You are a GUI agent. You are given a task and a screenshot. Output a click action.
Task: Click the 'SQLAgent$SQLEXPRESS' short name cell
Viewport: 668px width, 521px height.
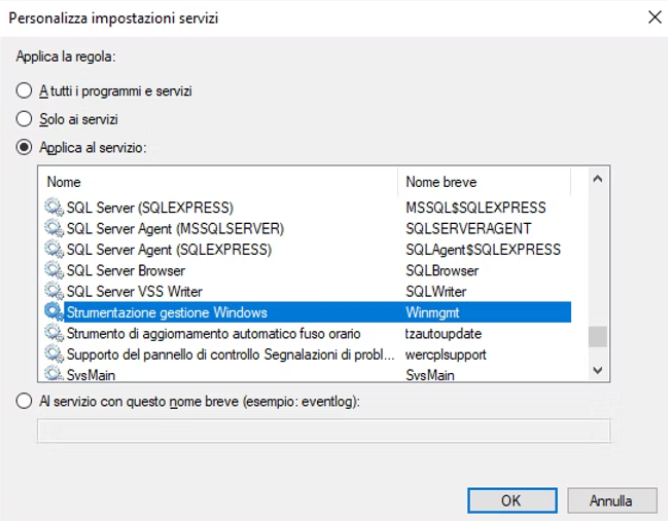click(x=483, y=249)
